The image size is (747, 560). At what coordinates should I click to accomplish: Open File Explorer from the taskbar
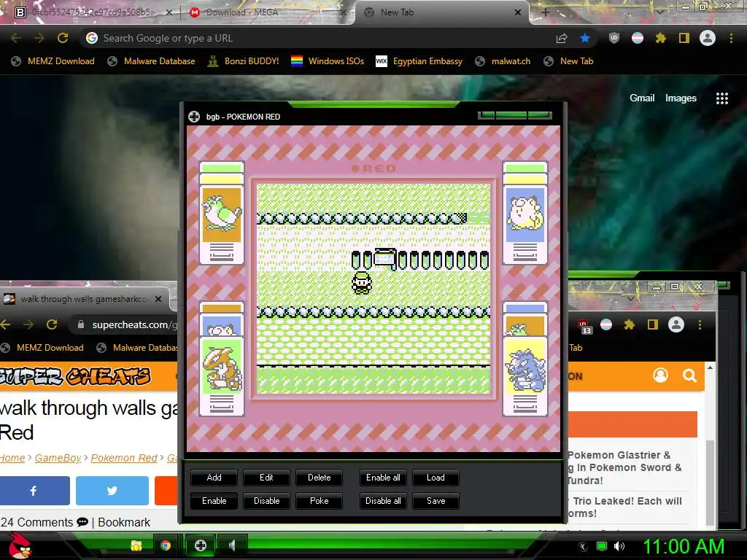[x=136, y=545]
